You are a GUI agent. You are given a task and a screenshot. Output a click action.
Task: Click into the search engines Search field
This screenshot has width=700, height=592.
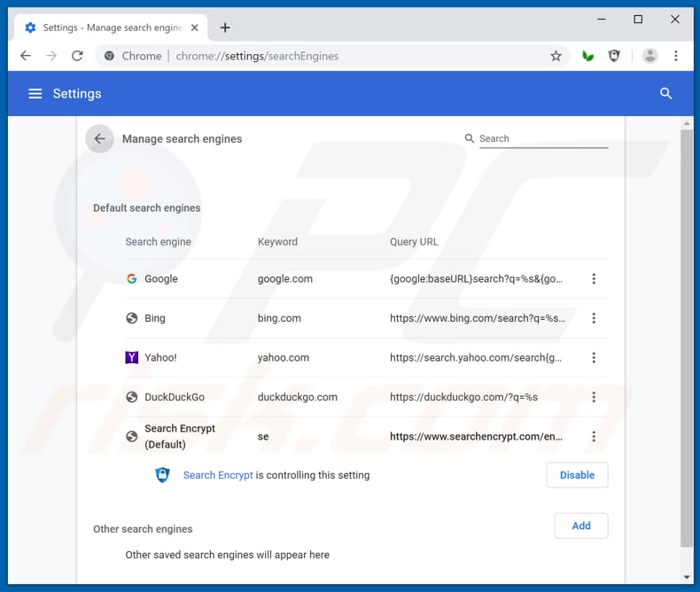(543, 139)
